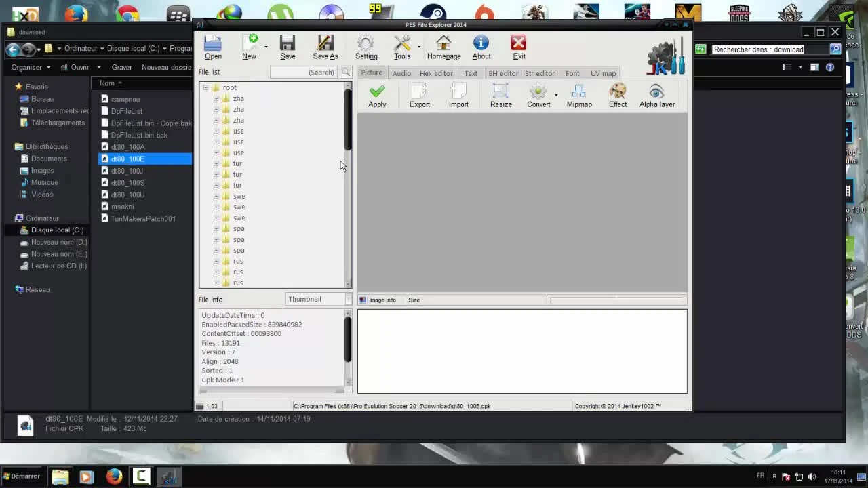Open the Tools wrench icon
This screenshot has height=488, width=868.
(402, 47)
